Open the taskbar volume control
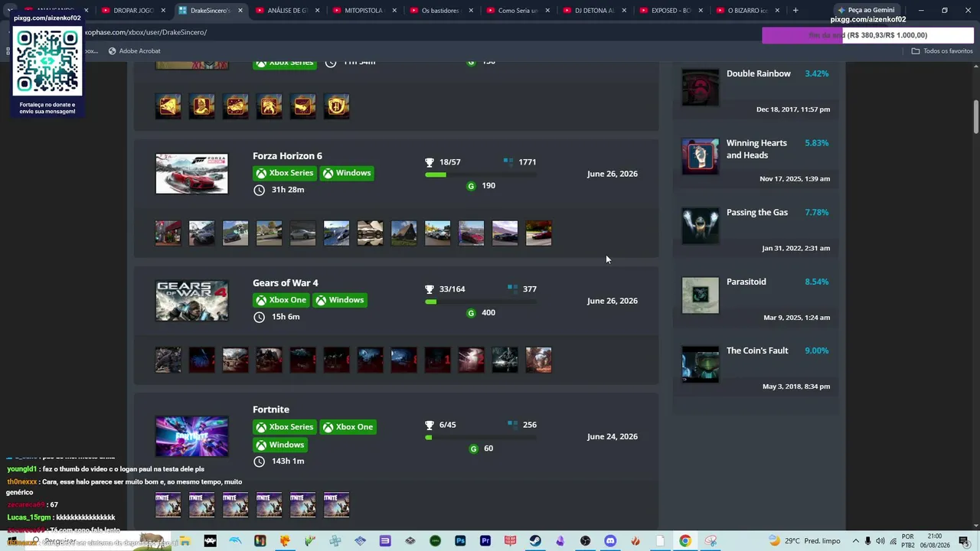Image resolution: width=980 pixels, height=551 pixels. click(880, 541)
